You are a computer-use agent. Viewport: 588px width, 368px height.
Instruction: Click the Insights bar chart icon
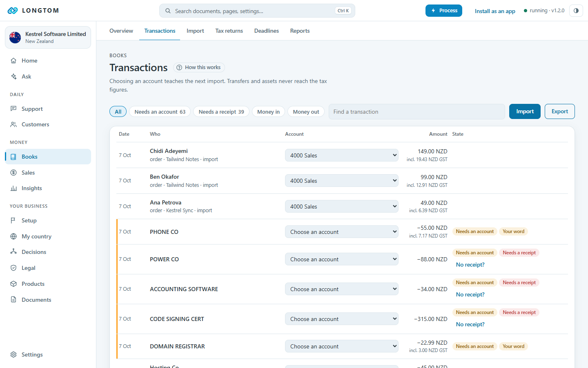[13, 188]
